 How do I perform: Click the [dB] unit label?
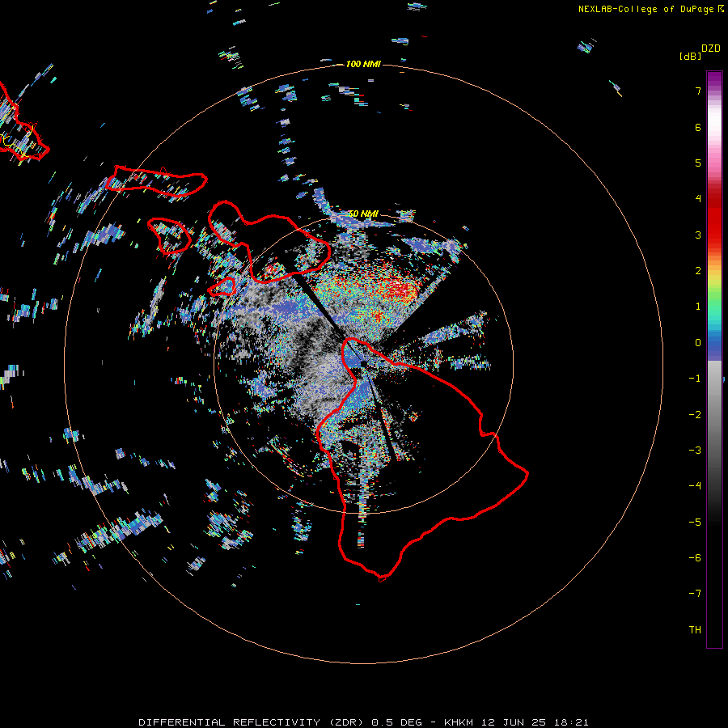coord(690,56)
